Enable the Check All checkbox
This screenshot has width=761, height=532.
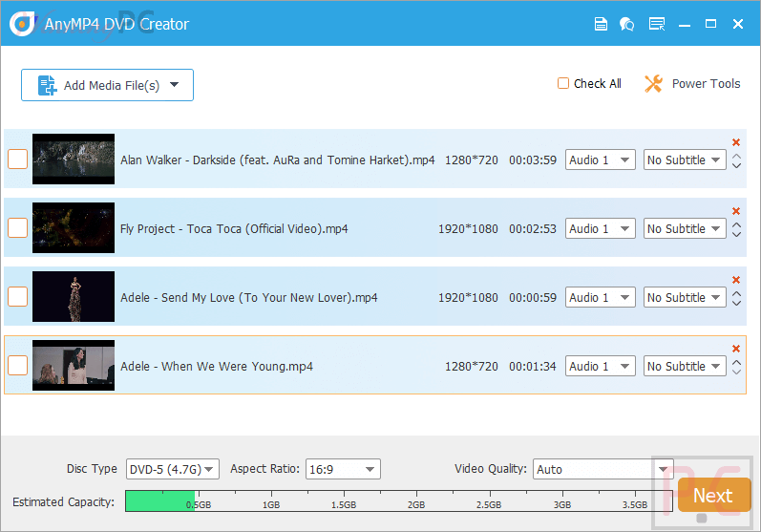click(x=563, y=83)
